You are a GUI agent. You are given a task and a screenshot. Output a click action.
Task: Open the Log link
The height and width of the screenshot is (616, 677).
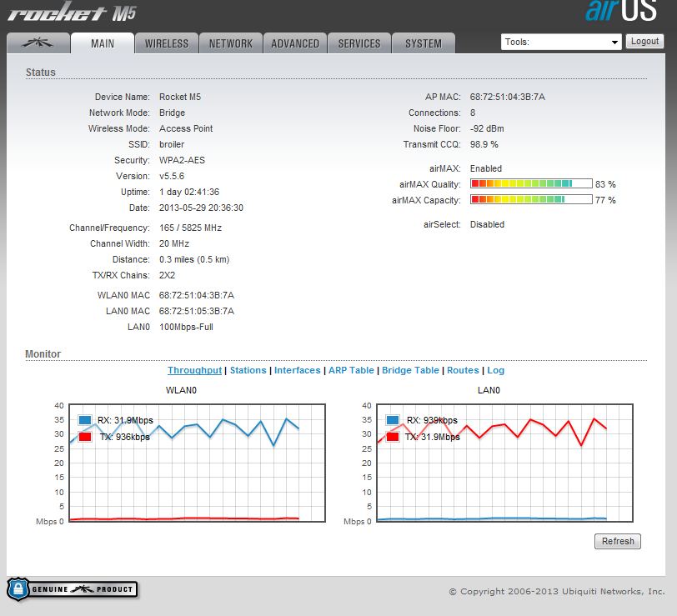click(x=495, y=370)
